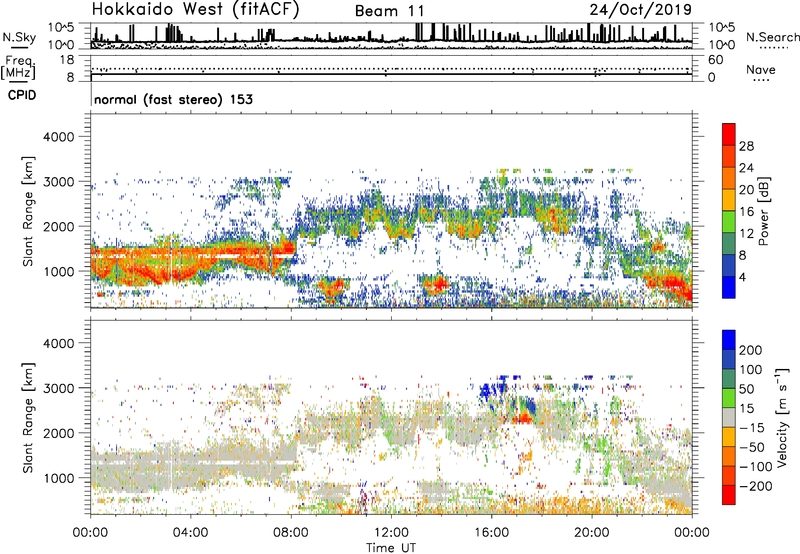Click the '4000' tick in the power panel
Image resolution: width=800 pixels, height=554 pixels.
tap(58, 137)
